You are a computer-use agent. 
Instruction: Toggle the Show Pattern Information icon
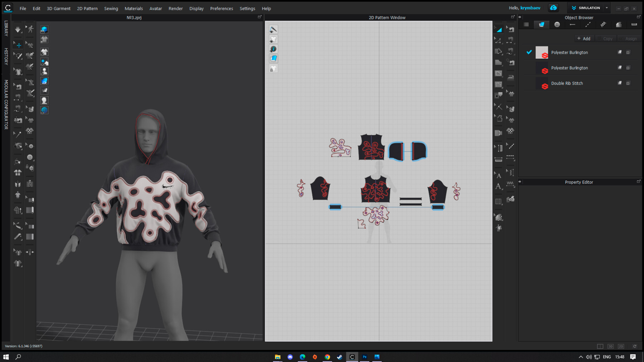point(273,49)
